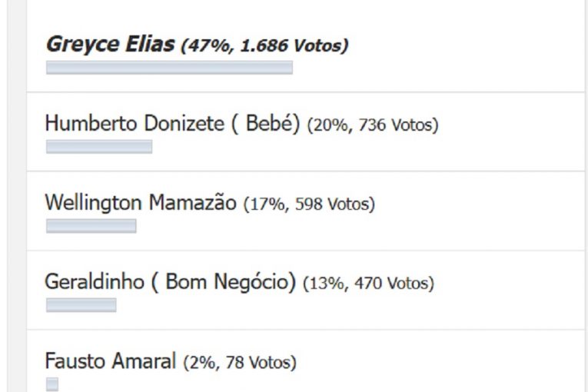
Task: Click the Greyce Elias candidate name
Action: (110, 45)
